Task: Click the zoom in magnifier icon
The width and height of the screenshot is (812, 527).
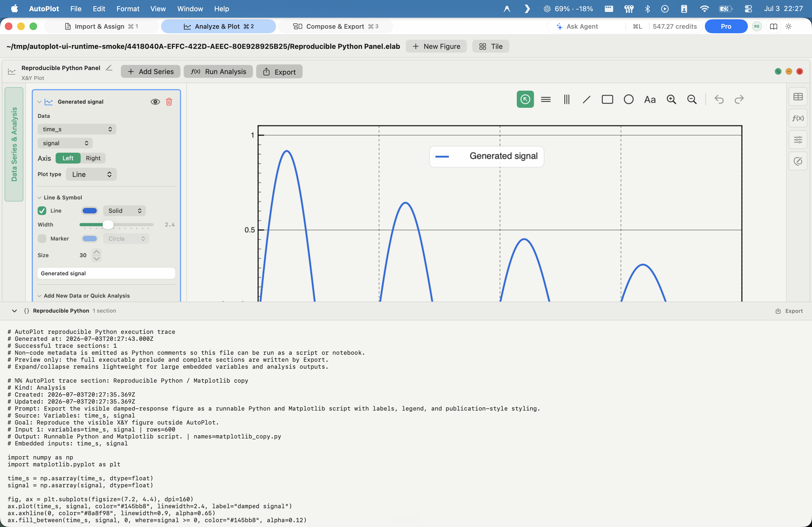Action: pos(671,100)
